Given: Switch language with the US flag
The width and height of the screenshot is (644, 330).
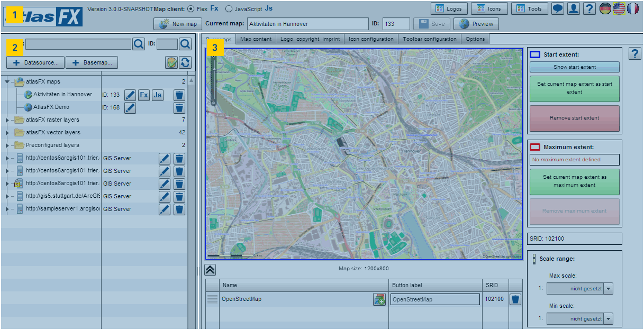Looking at the screenshot, I should 619,8.
